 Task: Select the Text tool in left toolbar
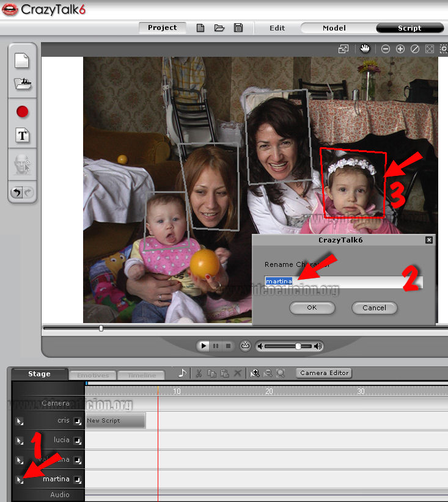point(23,136)
